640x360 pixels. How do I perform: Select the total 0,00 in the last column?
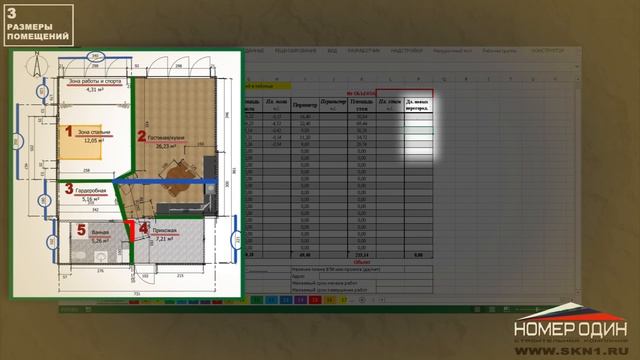coord(418,255)
